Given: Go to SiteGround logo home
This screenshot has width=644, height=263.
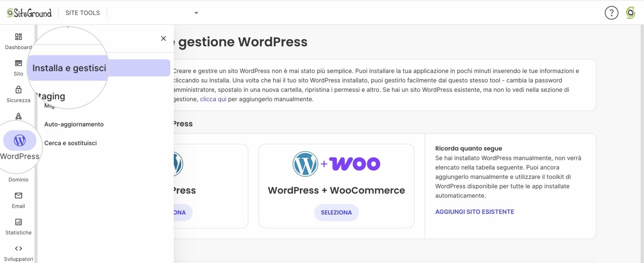Looking at the screenshot, I should pos(29,13).
